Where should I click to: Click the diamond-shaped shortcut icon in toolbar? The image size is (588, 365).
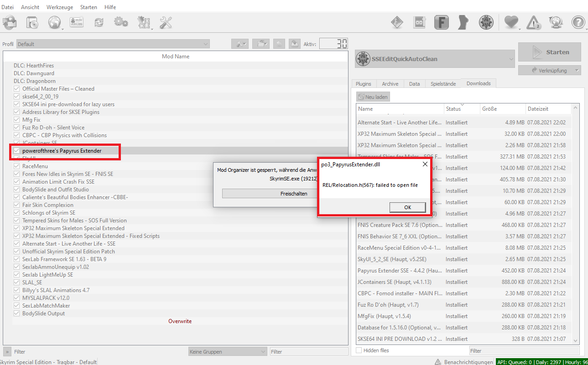point(397,22)
